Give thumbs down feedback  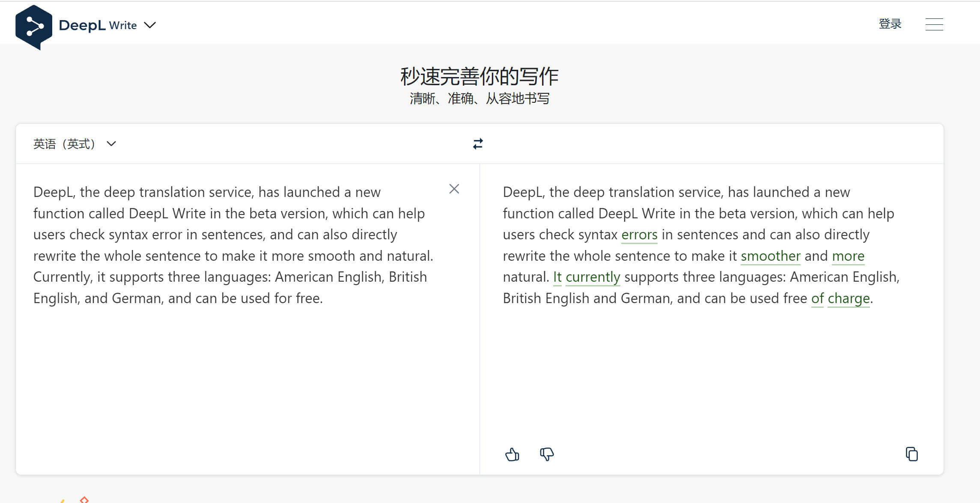(x=547, y=454)
